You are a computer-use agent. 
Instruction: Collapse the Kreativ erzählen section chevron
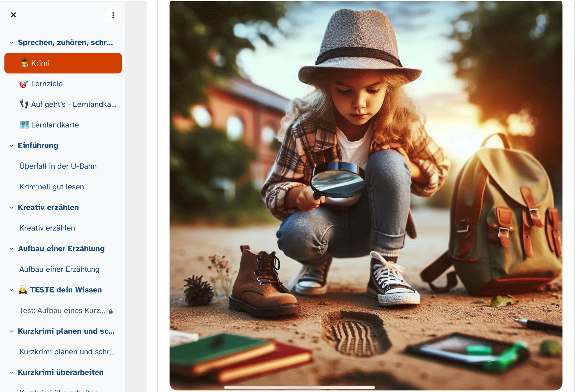(x=11, y=207)
